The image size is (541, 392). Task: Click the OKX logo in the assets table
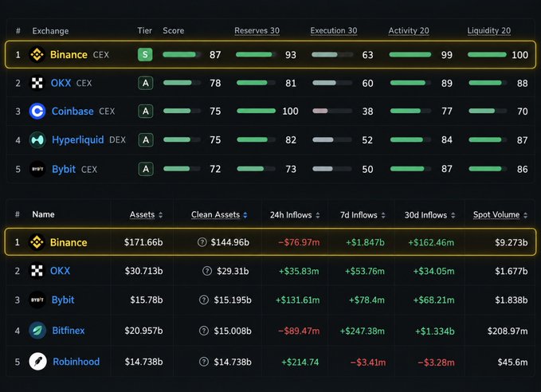coord(37,271)
